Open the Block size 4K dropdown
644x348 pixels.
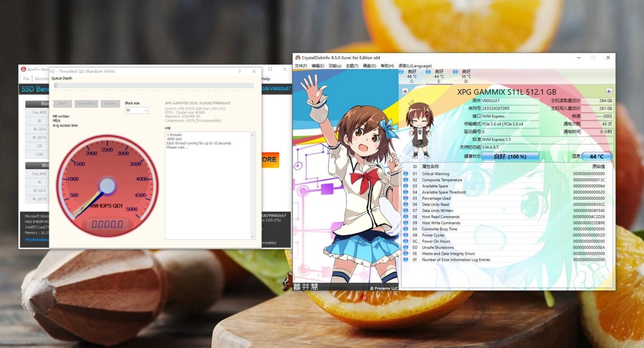pyautogui.click(x=136, y=110)
